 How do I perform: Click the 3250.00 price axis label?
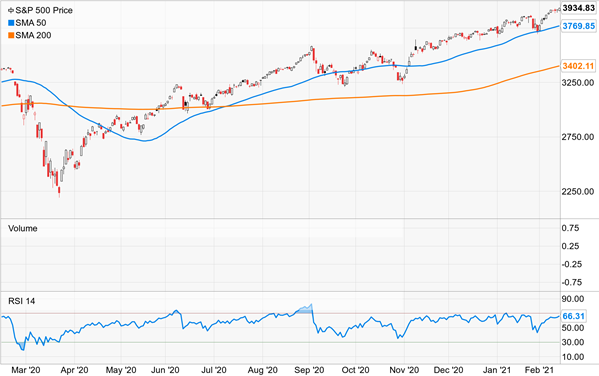pyautogui.click(x=578, y=83)
